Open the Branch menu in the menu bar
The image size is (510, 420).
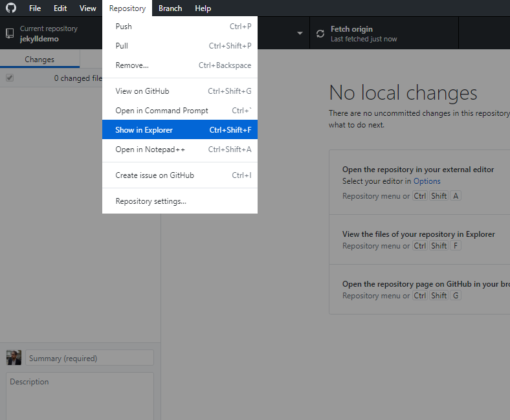170,8
